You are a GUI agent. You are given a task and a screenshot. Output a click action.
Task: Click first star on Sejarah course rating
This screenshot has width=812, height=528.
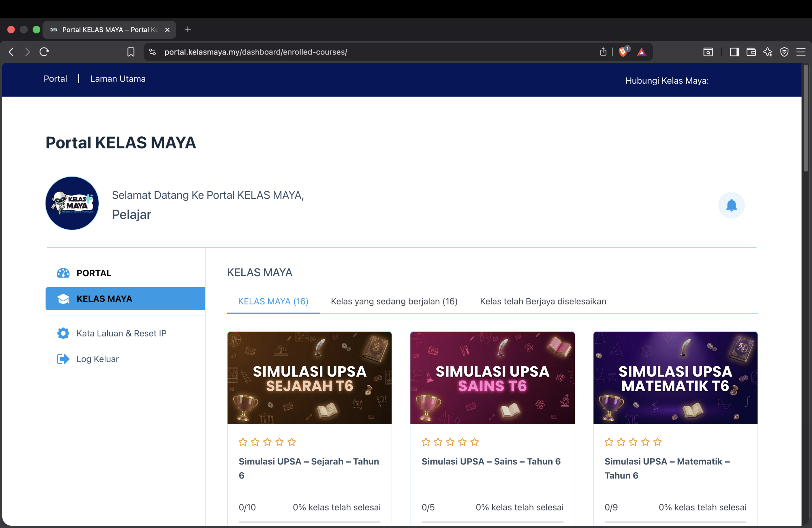[x=243, y=442]
